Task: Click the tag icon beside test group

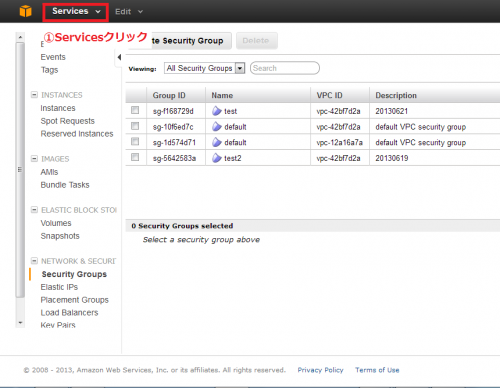Action: [x=217, y=111]
